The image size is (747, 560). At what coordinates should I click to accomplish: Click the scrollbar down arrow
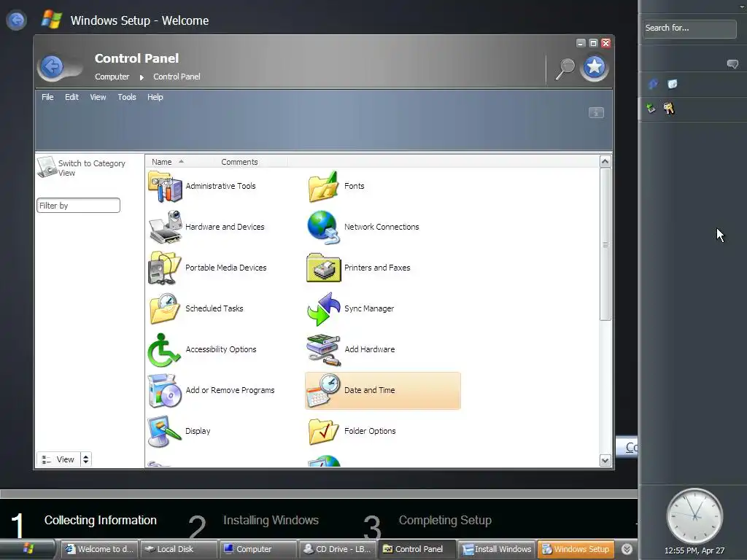click(x=605, y=461)
